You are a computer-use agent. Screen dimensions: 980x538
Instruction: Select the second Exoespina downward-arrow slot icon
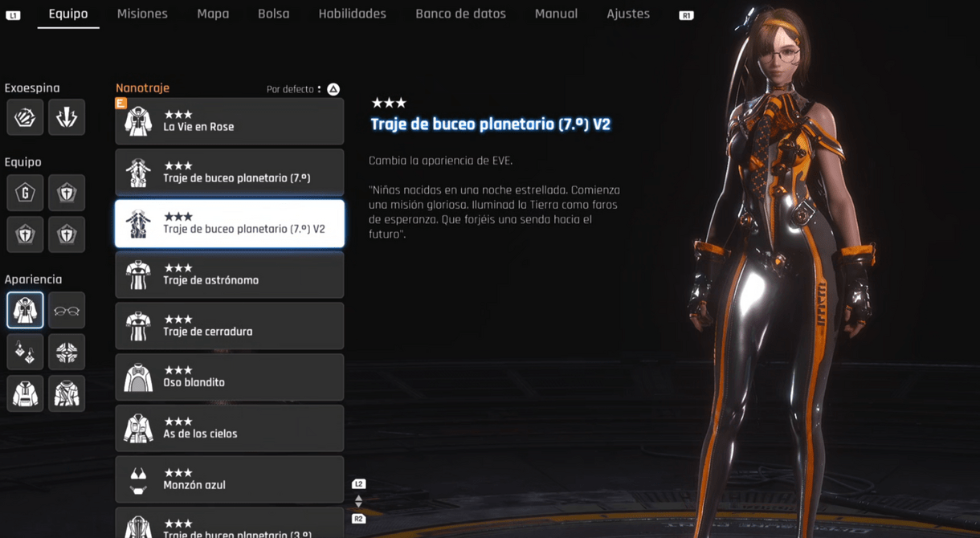[x=67, y=117]
